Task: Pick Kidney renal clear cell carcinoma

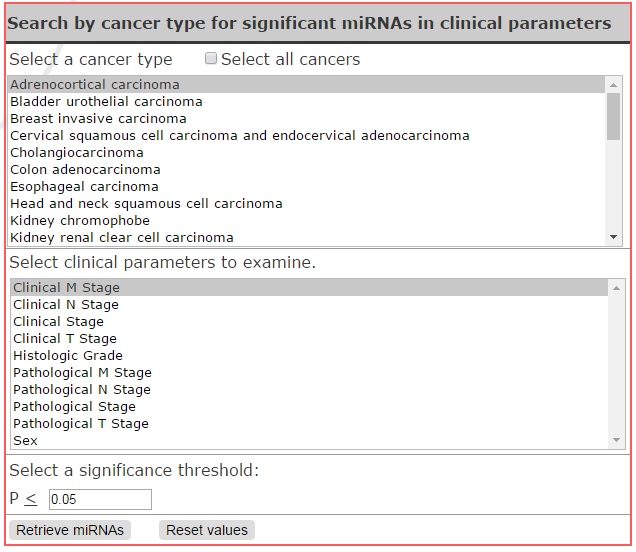Action: coord(306,237)
